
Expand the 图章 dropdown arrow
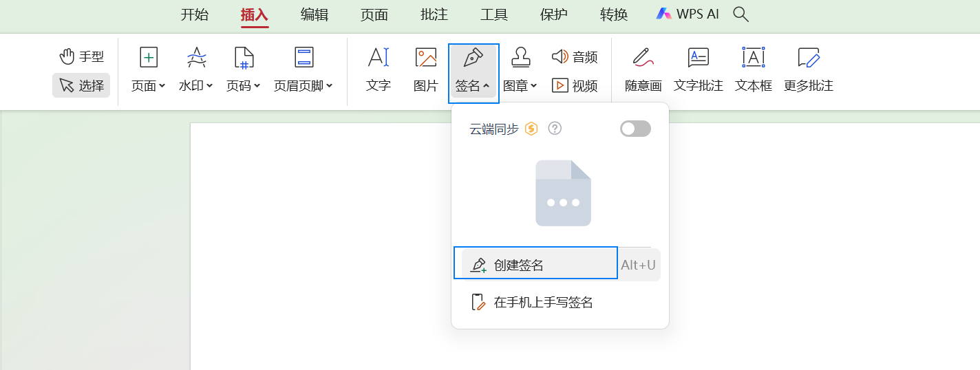click(x=533, y=86)
